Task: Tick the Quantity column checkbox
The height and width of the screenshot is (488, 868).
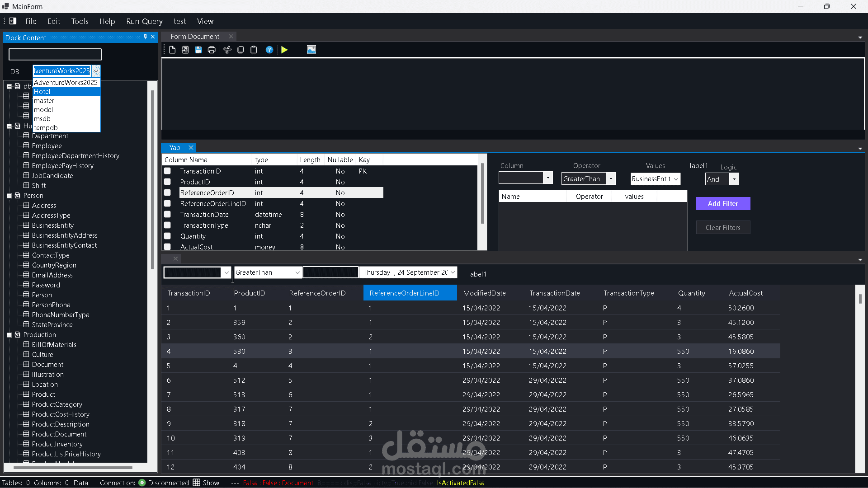Action: pos(167,236)
